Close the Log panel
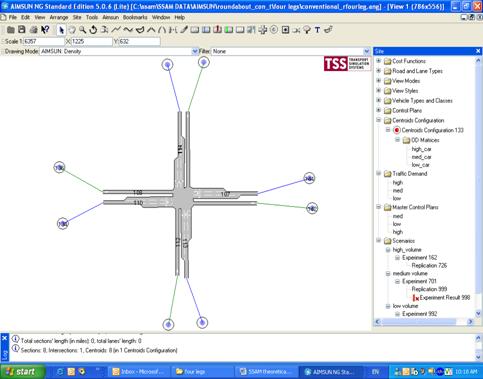Screen dimensions: 483x379 (4, 338)
